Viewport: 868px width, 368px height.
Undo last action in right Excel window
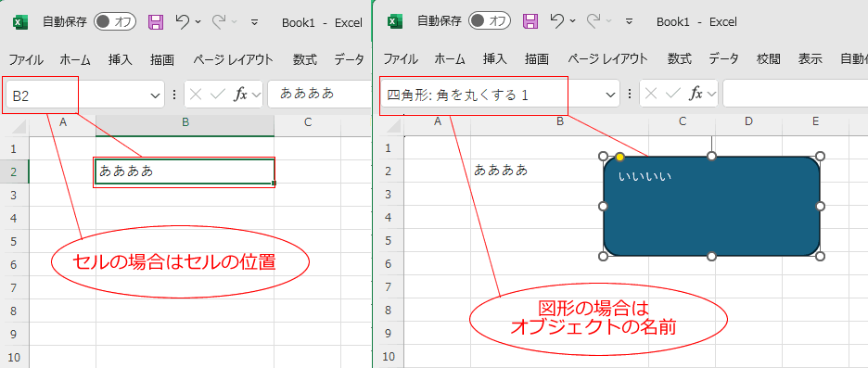[557, 22]
